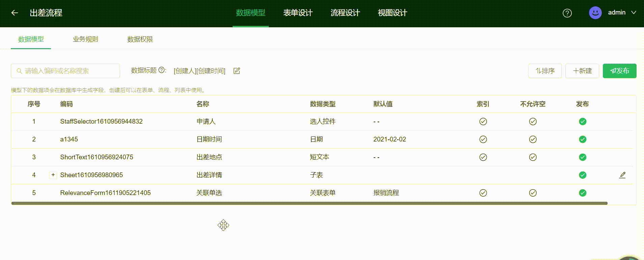Click the search magnifier icon
This screenshot has width=644, height=260.
pos(20,71)
